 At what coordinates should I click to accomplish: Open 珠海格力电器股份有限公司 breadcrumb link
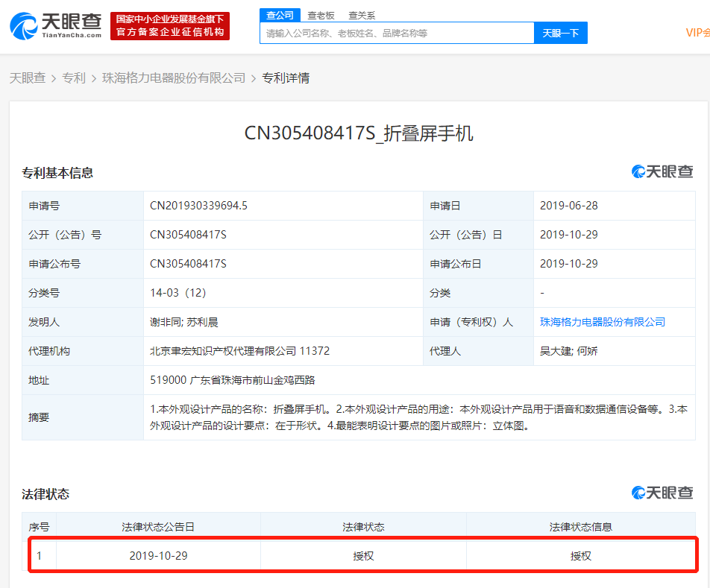[x=174, y=78]
